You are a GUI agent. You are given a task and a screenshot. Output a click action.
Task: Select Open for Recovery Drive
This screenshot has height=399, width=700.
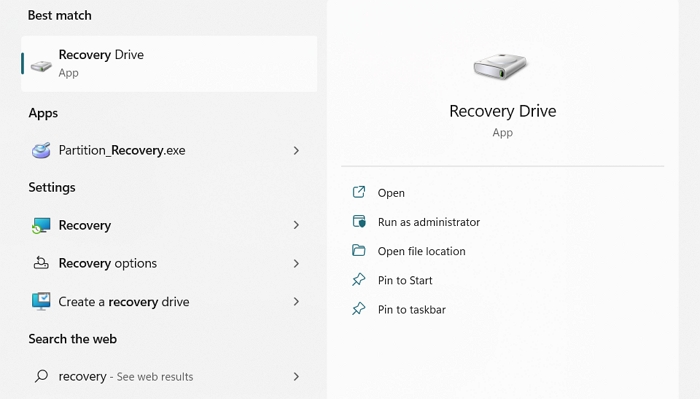tap(391, 193)
